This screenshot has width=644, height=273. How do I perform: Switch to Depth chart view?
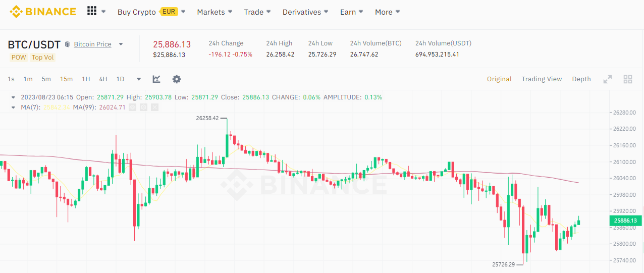pos(581,79)
